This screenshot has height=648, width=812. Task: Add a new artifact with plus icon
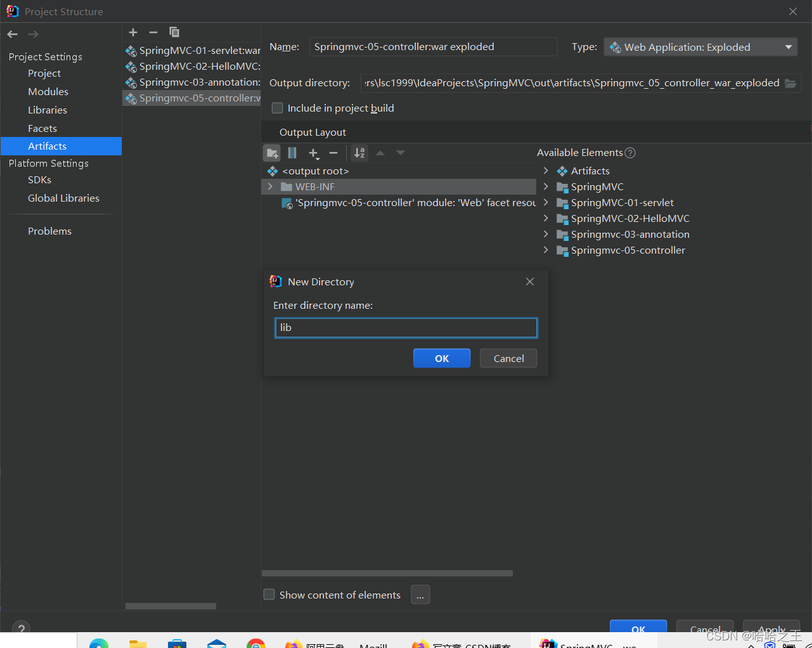(x=133, y=32)
